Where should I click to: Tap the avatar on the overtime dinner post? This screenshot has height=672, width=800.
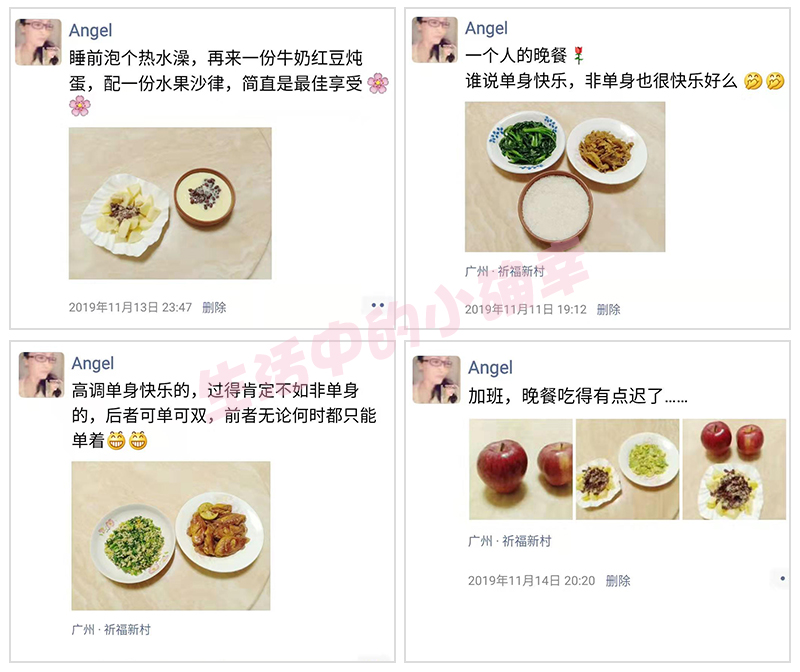(x=436, y=380)
